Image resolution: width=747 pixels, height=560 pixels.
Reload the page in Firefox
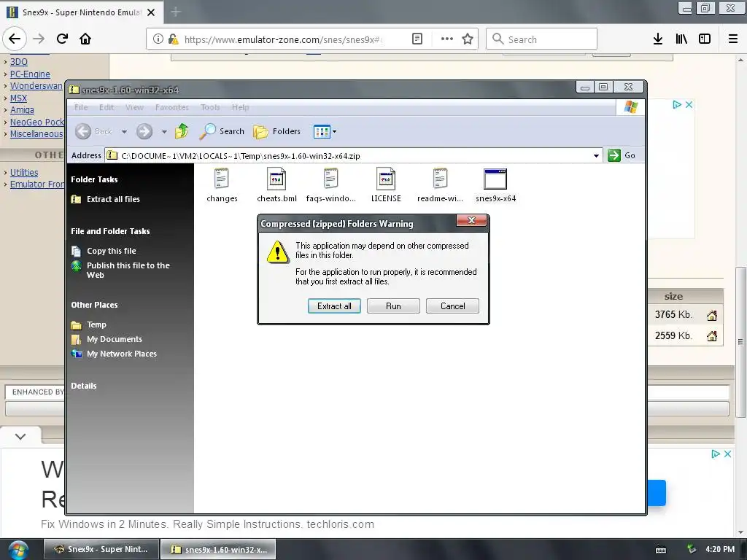pos(63,39)
